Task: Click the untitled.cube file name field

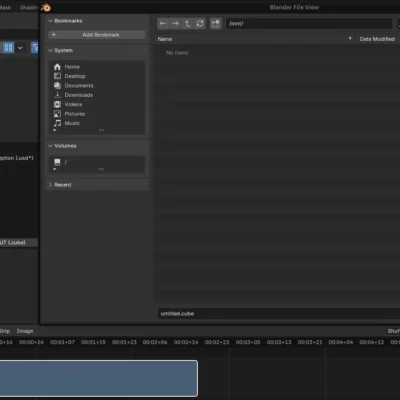Action: (279, 314)
